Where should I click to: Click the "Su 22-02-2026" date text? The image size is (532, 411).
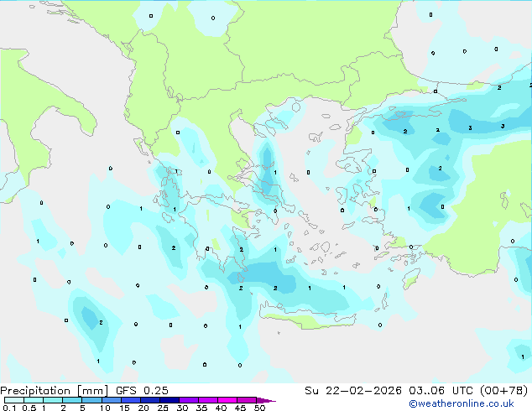pyautogui.click(x=353, y=391)
